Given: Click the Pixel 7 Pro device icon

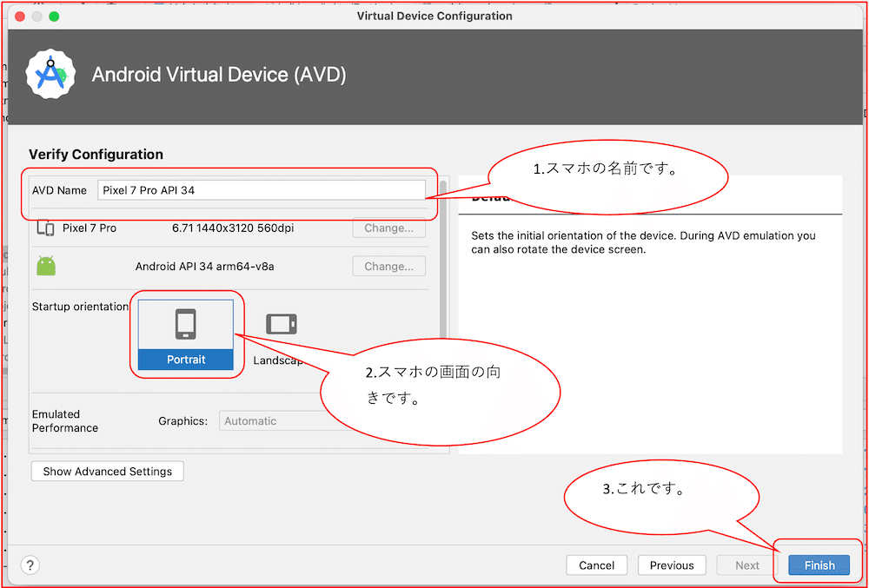Looking at the screenshot, I should point(45,228).
